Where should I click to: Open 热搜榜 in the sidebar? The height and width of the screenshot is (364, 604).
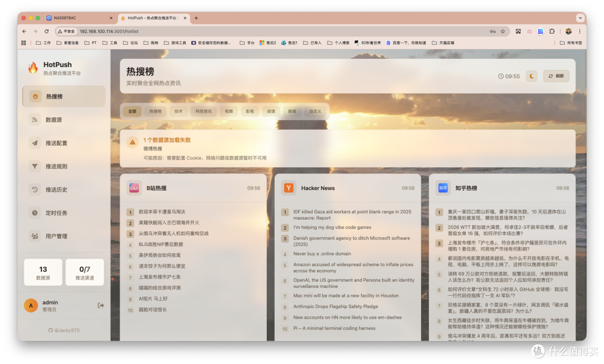64,96
